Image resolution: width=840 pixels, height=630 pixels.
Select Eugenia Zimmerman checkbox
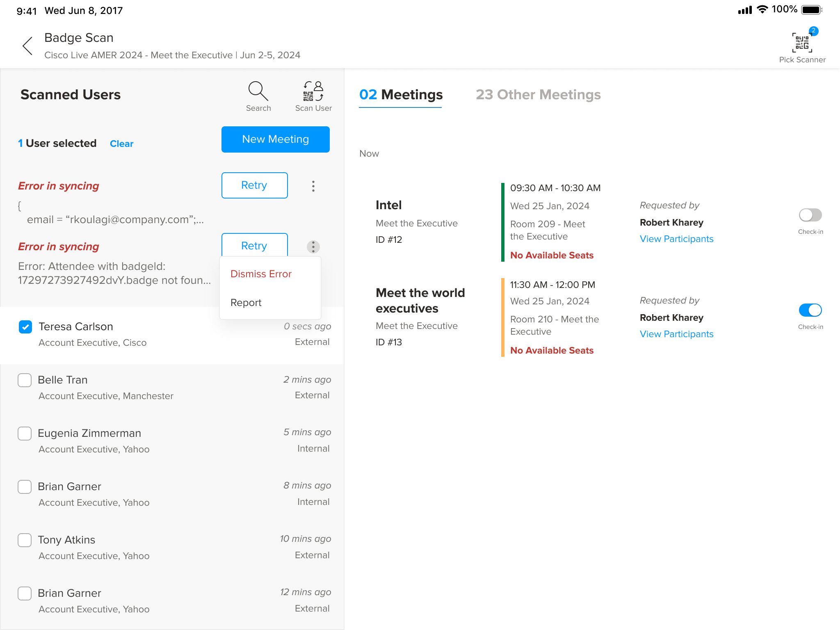(x=25, y=434)
